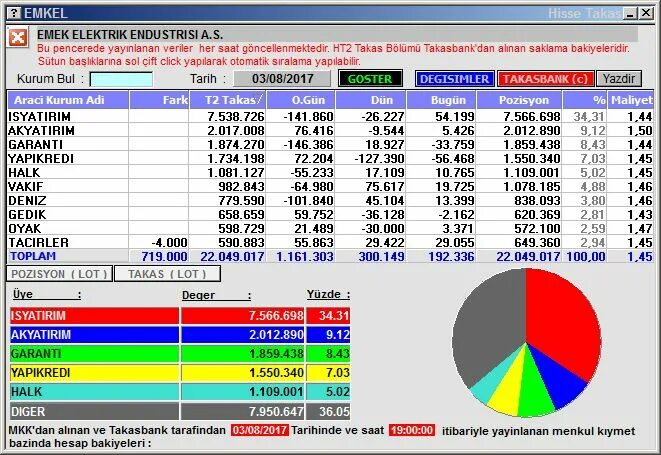Click the TAKASBANK (c) button
Viewport: 661px width, 455px height.
pos(545,79)
